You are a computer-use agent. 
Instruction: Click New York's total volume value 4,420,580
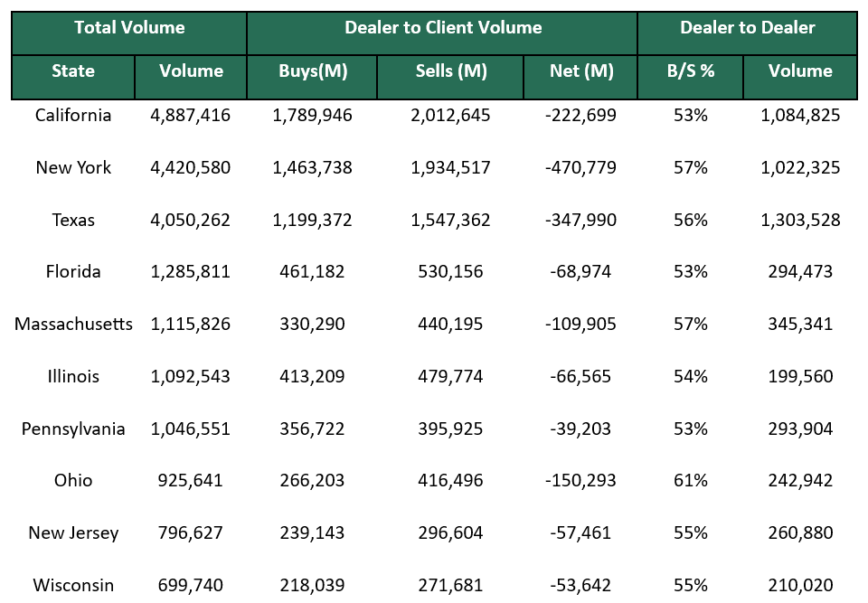[x=190, y=167]
